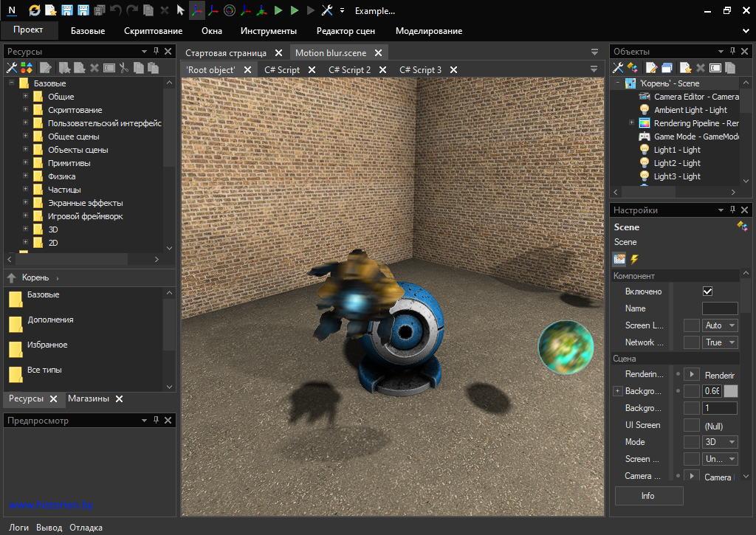
Task: Expand the Rendering Pipeline tree node
Action: coord(631,123)
